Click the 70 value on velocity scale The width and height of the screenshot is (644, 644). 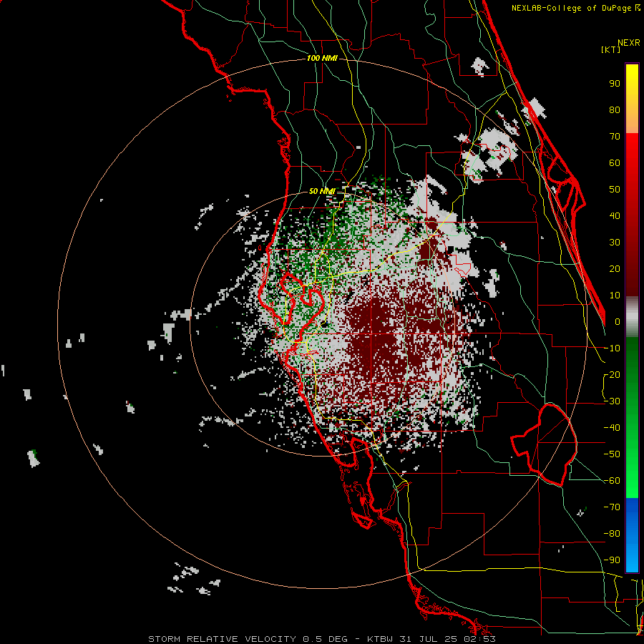coord(615,137)
